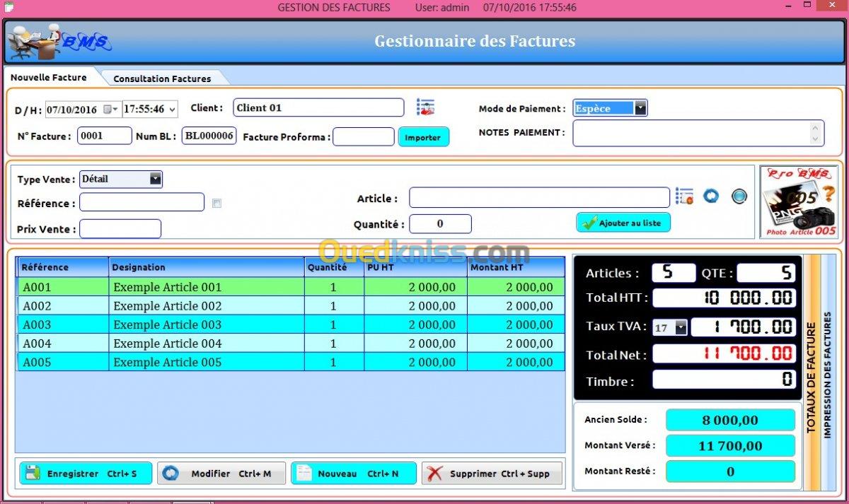Screen dimensions: 849x504
Task: Expand the Taux TVA rate dropdown
Action: click(x=681, y=328)
